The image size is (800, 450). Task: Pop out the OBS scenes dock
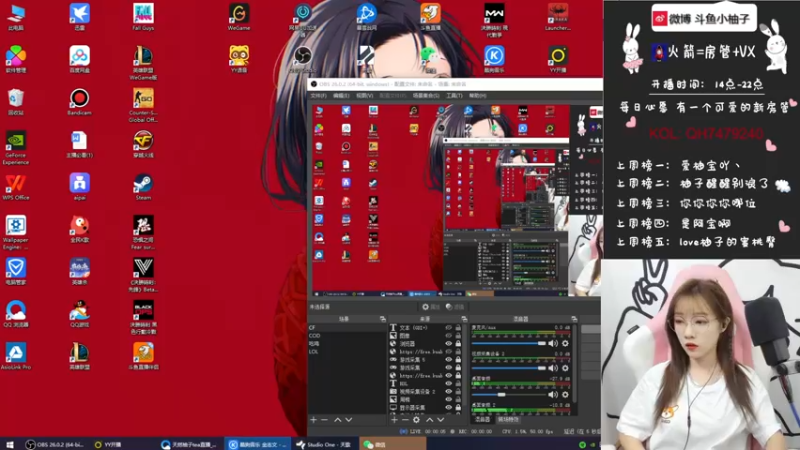point(383,319)
